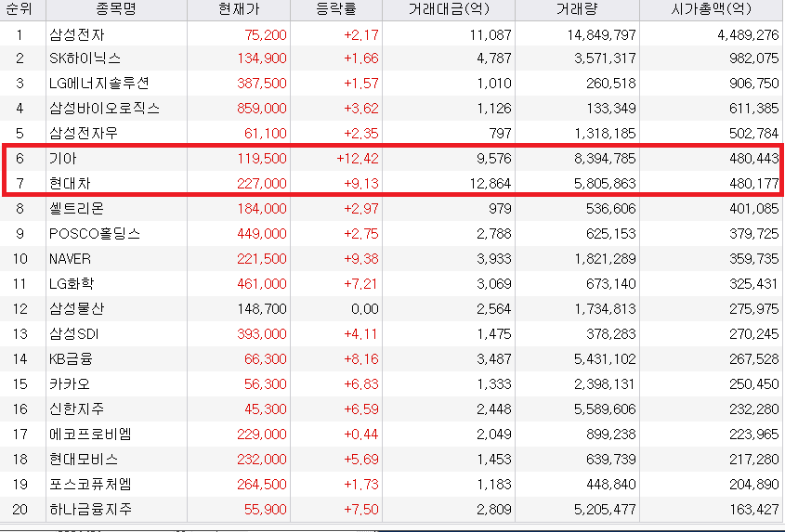The height and width of the screenshot is (532, 785).
Task: Click the 5,805,863 volume cell
Action: (605, 184)
